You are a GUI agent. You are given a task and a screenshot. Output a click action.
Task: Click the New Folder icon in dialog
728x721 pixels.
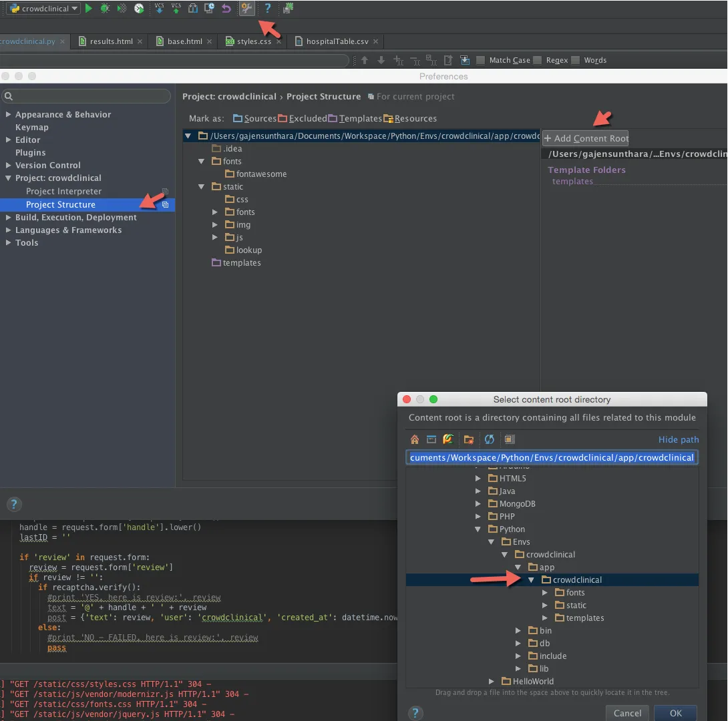coord(469,439)
